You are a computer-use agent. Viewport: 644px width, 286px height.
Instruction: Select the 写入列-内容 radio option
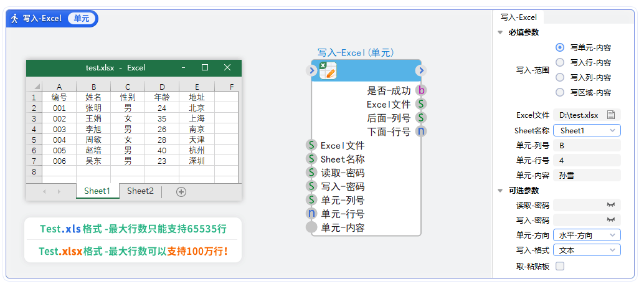[560, 77]
